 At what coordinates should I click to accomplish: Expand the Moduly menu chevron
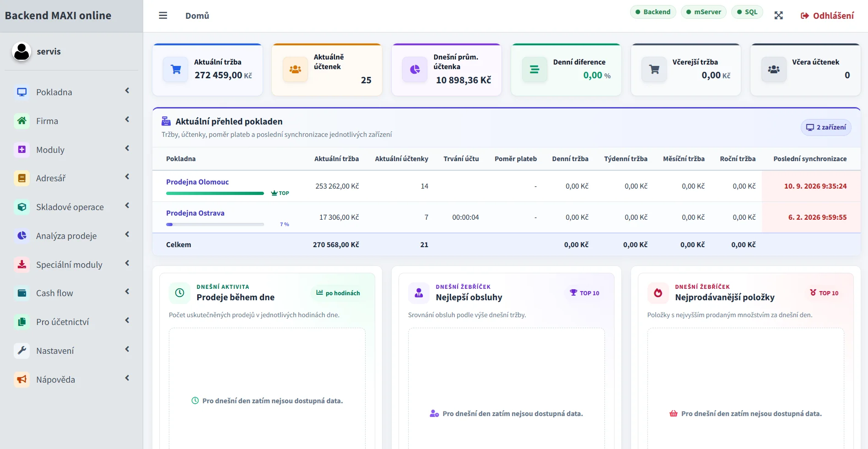(127, 148)
